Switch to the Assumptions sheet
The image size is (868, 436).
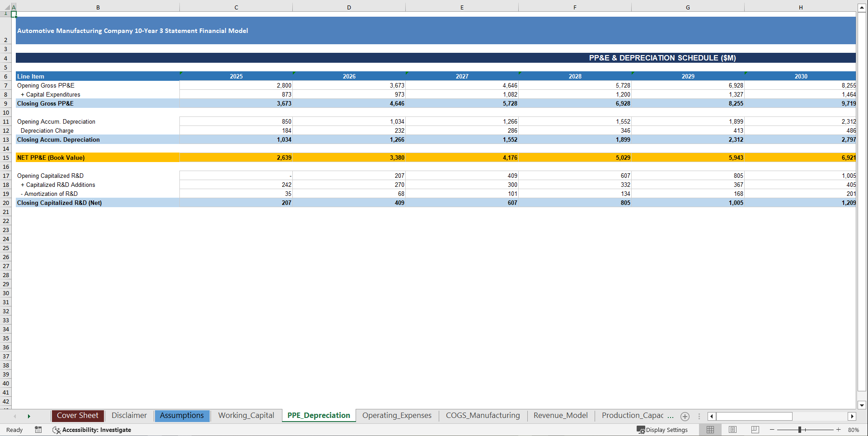(x=182, y=416)
